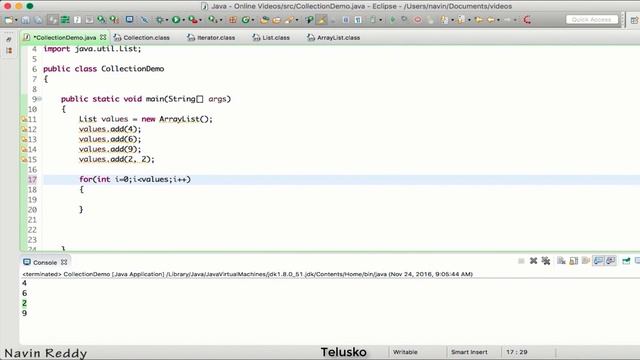
Task: Click the restore view icon in left sidebar
Action: pos(9,39)
